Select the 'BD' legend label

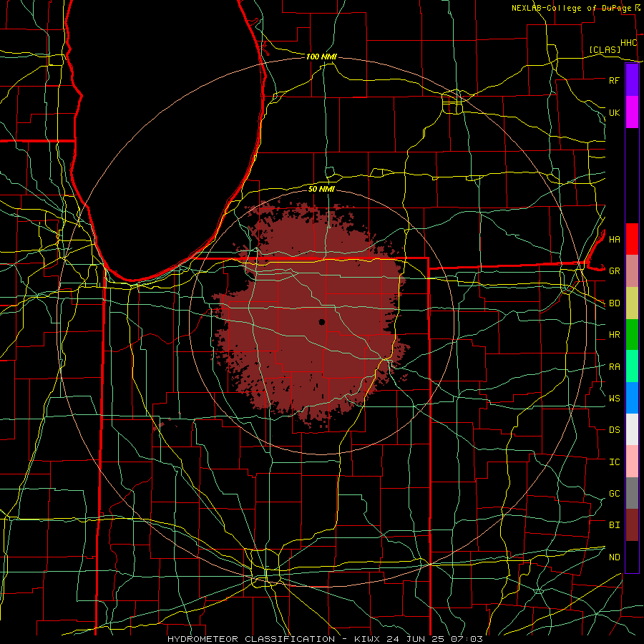[x=614, y=303]
